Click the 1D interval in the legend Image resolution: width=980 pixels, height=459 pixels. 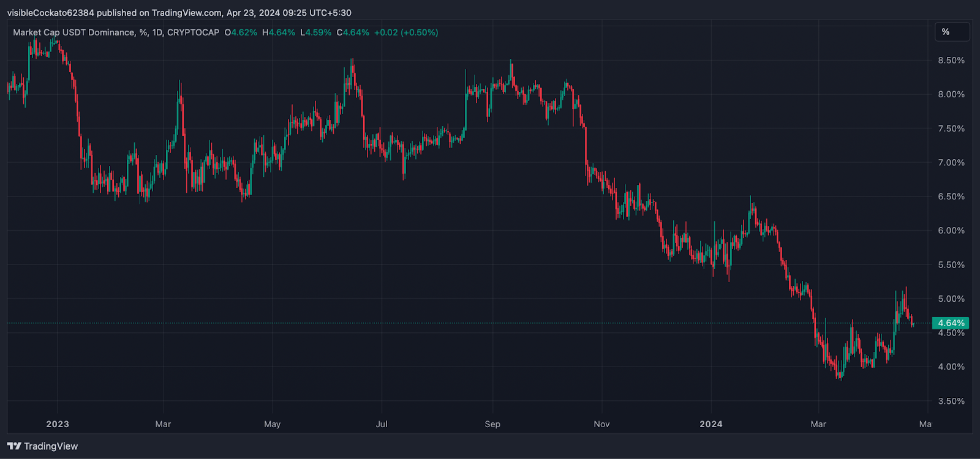point(157,32)
